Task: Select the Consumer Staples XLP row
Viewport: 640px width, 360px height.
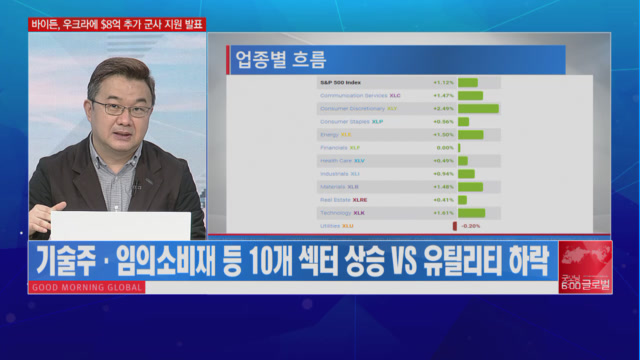Action: (x=409, y=122)
